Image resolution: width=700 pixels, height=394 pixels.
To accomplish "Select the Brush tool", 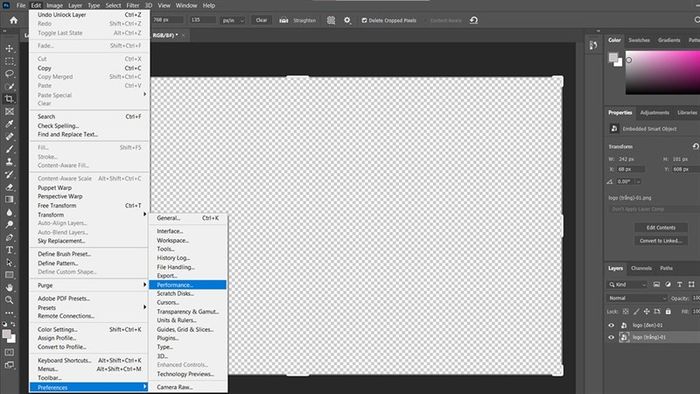I will point(9,149).
